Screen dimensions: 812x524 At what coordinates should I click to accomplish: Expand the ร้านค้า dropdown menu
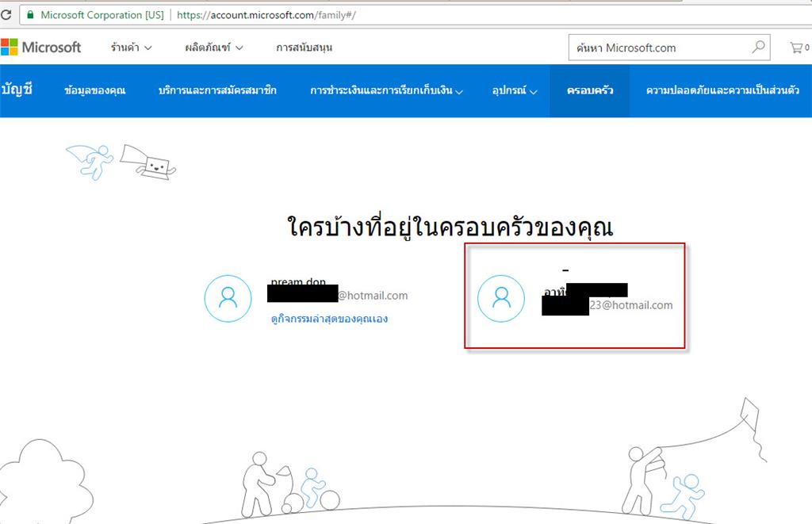coord(131,48)
